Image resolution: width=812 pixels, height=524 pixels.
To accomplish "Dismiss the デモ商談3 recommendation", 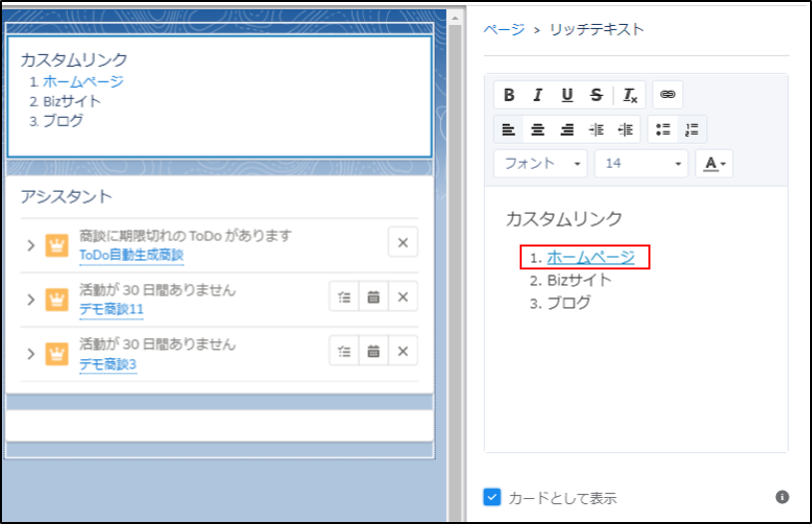I will tap(403, 351).
